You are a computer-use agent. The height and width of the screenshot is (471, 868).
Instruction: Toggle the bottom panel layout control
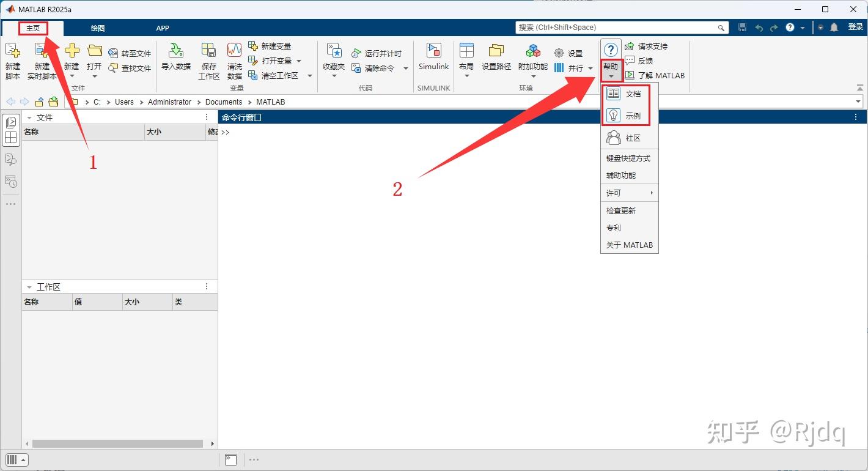[16, 459]
